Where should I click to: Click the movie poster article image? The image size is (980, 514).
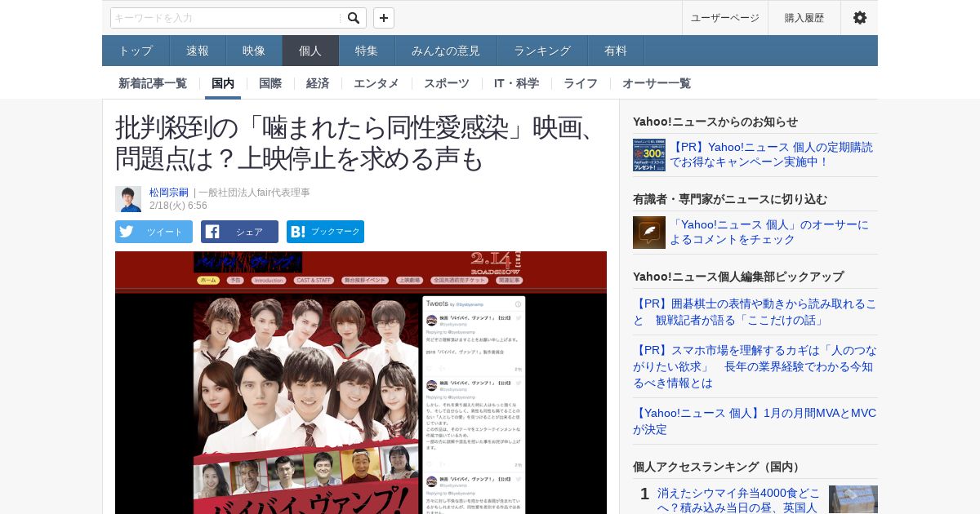pyautogui.click(x=361, y=383)
